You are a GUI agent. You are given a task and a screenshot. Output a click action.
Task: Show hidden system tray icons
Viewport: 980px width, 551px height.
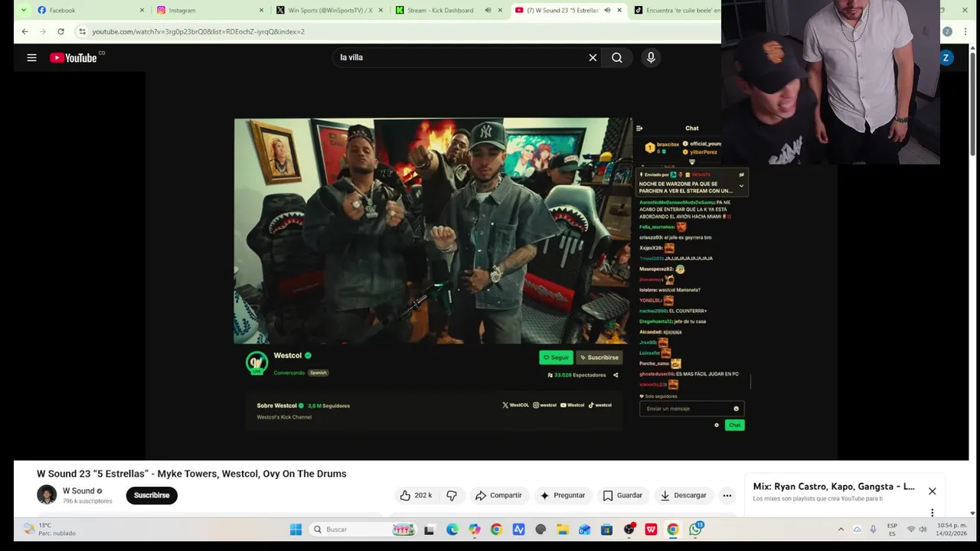pyautogui.click(x=841, y=529)
